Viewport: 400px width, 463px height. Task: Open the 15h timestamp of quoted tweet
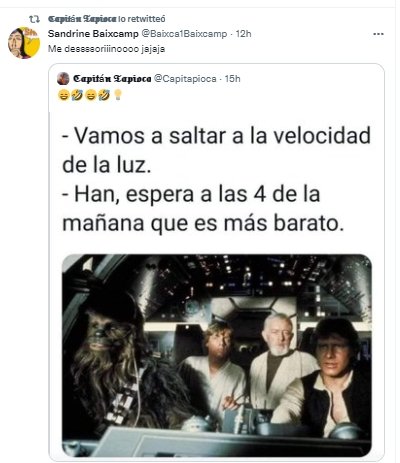(233, 79)
